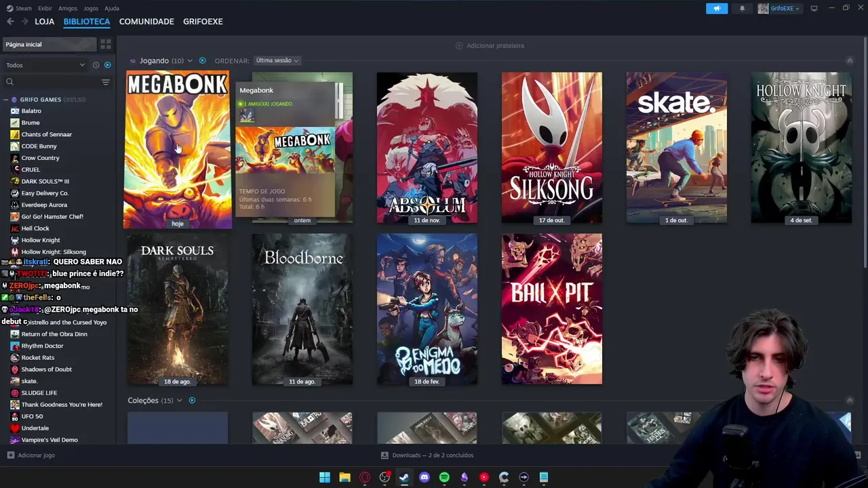
Task: Open the Jogando shelf dropdown arrow
Action: 190,61
